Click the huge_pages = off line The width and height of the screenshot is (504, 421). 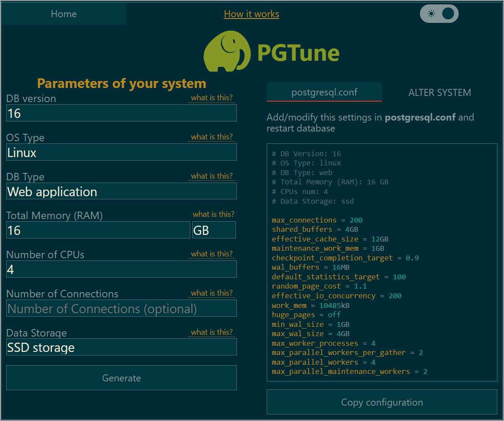coord(306,315)
